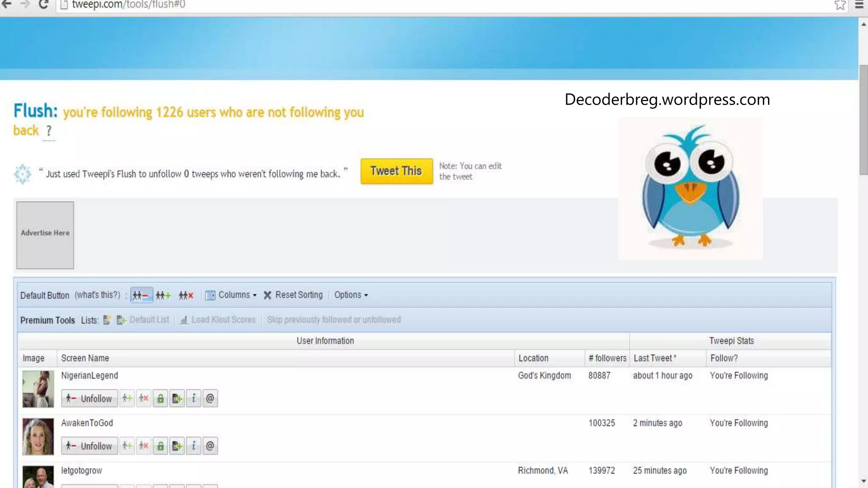
Task: Click @ mention icon for NigerianLegend
Action: [x=210, y=399]
